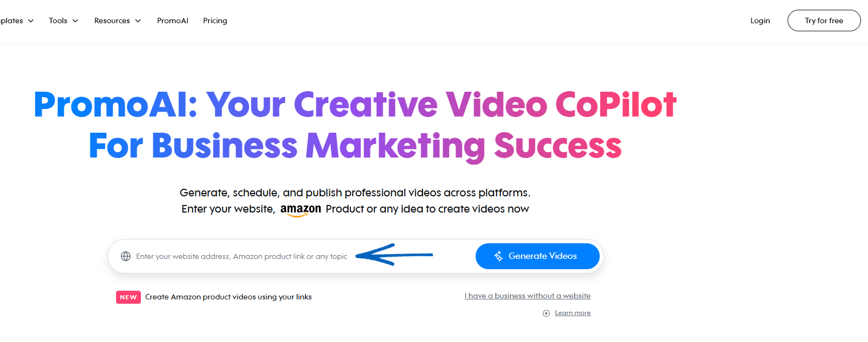This screenshot has height=342, width=868.
Task: Expand the Templates dropdown chevron
Action: (31, 21)
